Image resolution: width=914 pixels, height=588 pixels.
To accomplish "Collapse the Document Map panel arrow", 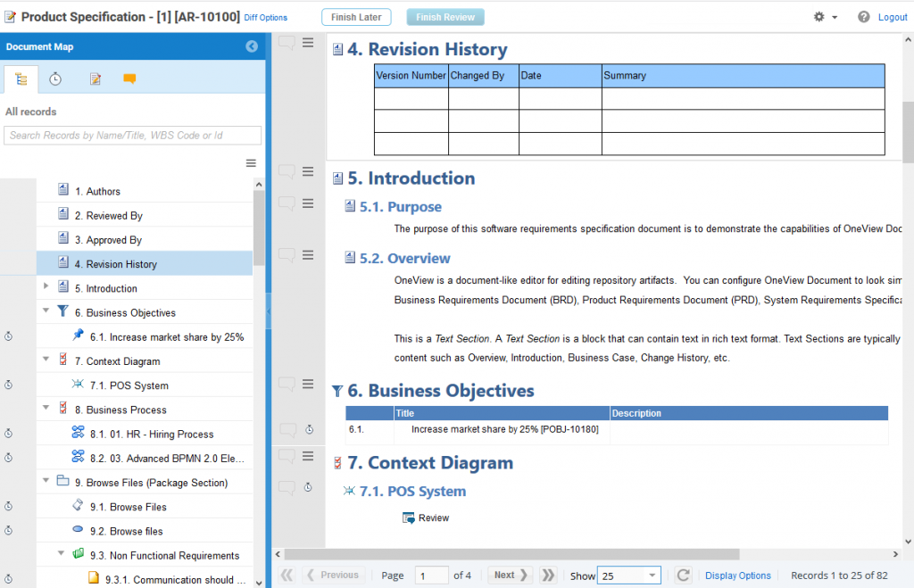I will click(252, 46).
